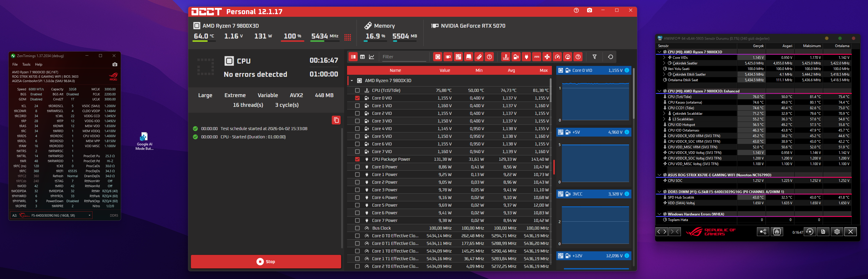Check the Core 7 Power checkbox
This screenshot has width=868, height=279.
point(357,220)
